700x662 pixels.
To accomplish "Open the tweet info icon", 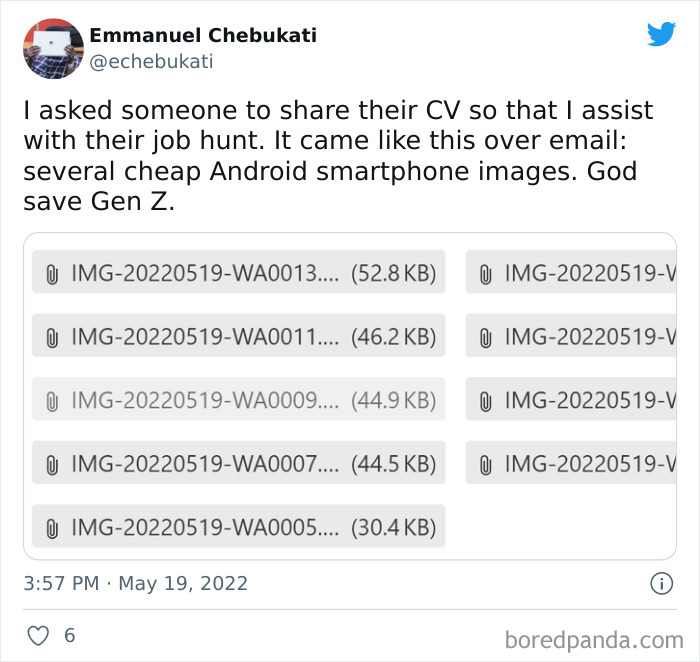I will pyautogui.click(x=661, y=583).
